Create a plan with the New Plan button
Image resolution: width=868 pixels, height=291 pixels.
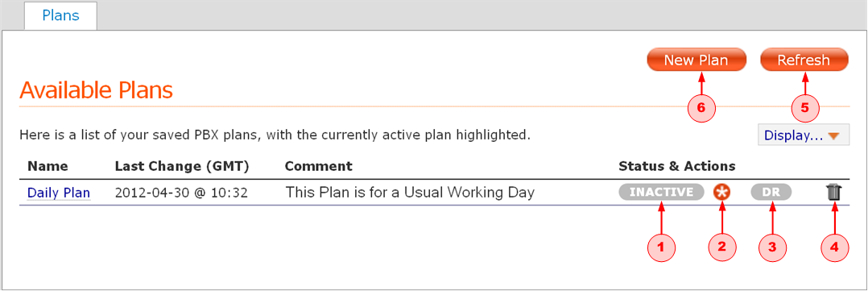point(696,60)
